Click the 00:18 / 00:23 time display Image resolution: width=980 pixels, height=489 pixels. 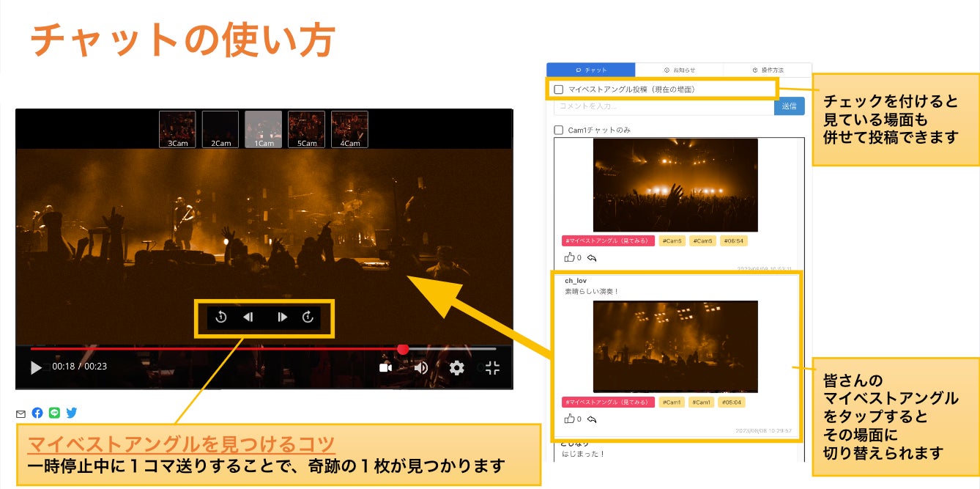[79, 367]
